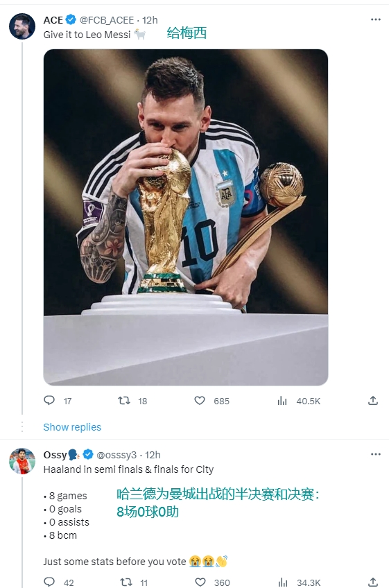Like Ossy's tweet with 360 likes
The image size is (389, 588).
pos(200,582)
